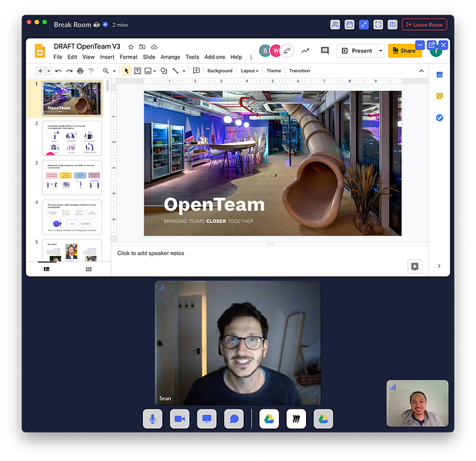Open the Edit menu
476x461 pixels.
pos(72,57)
